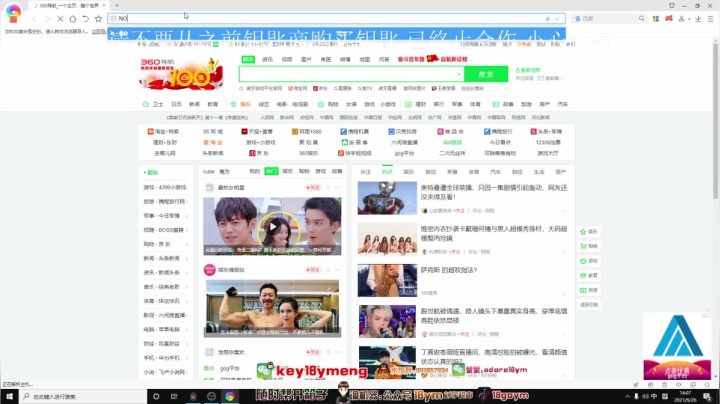The width and height of the screenshot is (720, 404).
Task: Follow 最热女明星 with its 关注 button
Action: coord(312,188)
